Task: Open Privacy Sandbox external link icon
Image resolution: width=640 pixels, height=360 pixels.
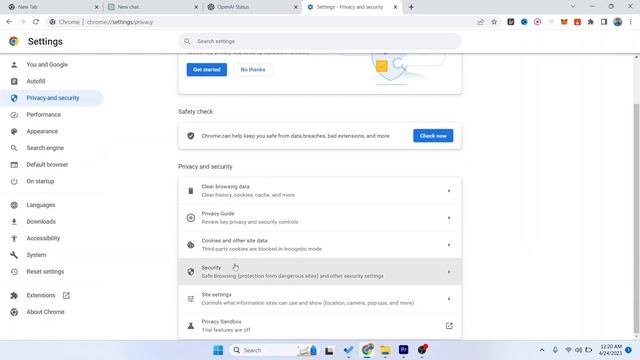Action: pos(449,326)
